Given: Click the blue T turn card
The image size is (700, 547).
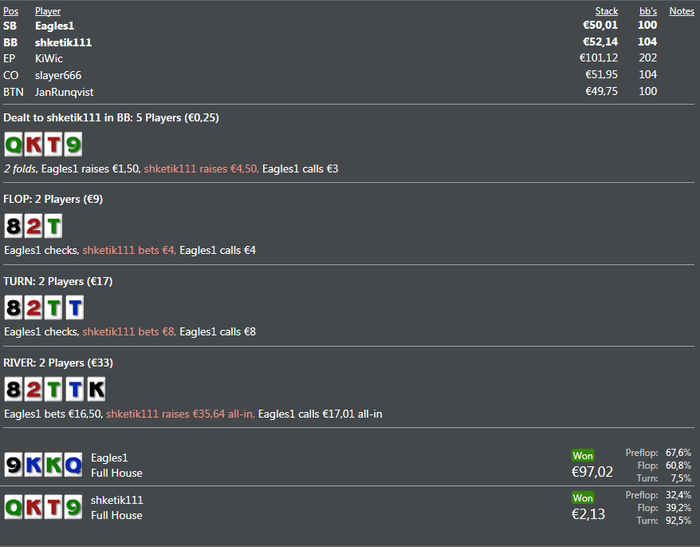Looking at the screenshot, I should pos(75,307).
